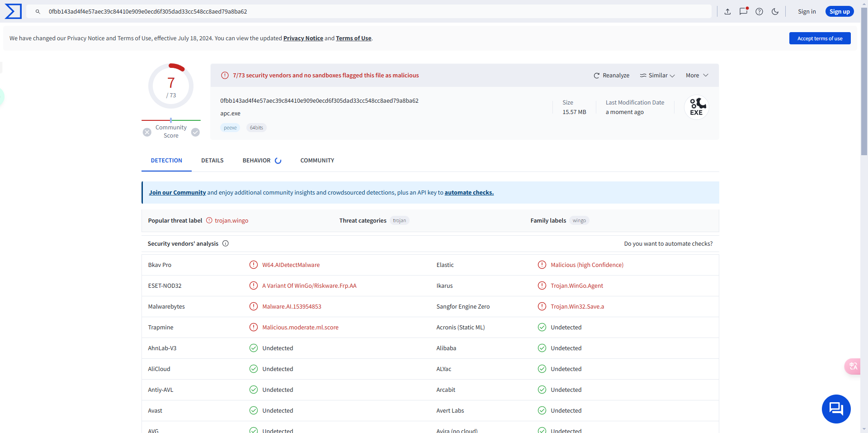Image resolution: width=868 pixels, height=433 pixels.
Task: Click Trojan.WinGo.Agent detection text
Action: pos(577,286)
